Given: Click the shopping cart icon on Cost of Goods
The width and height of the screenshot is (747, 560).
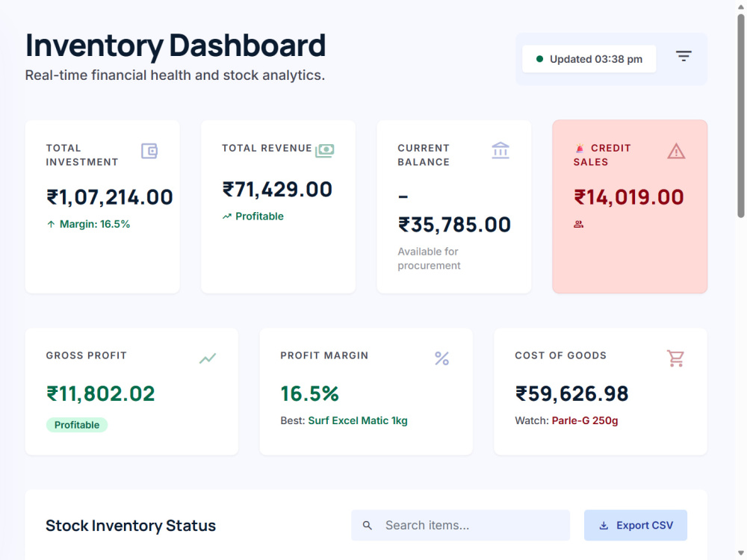Looking at the screenshot, I should (x=675, y=358).
